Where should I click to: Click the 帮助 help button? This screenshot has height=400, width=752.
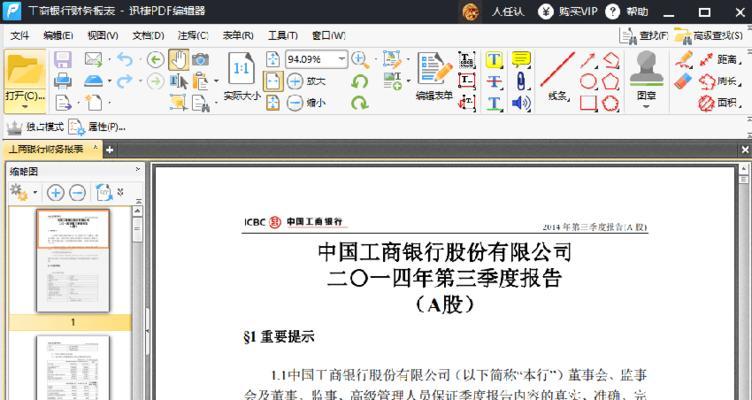click(x=627, y=12)
